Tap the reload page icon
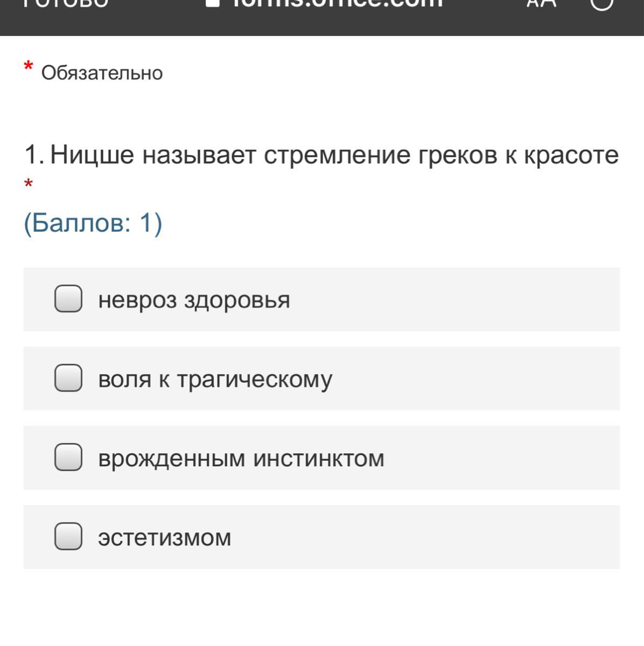The image size is (644, 646). tap(601, 3)
